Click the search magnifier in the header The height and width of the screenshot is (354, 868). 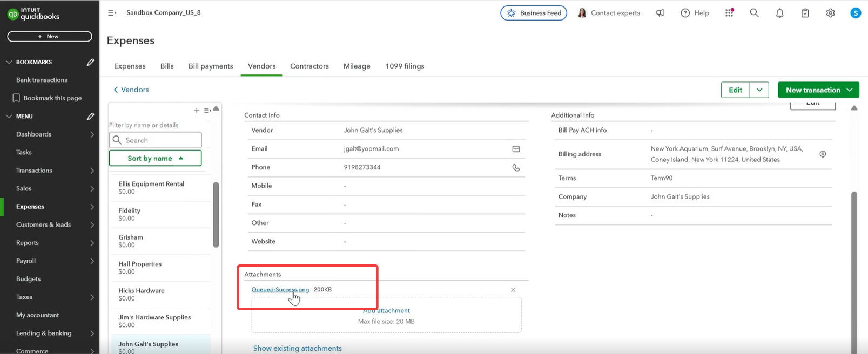(755, 13)
